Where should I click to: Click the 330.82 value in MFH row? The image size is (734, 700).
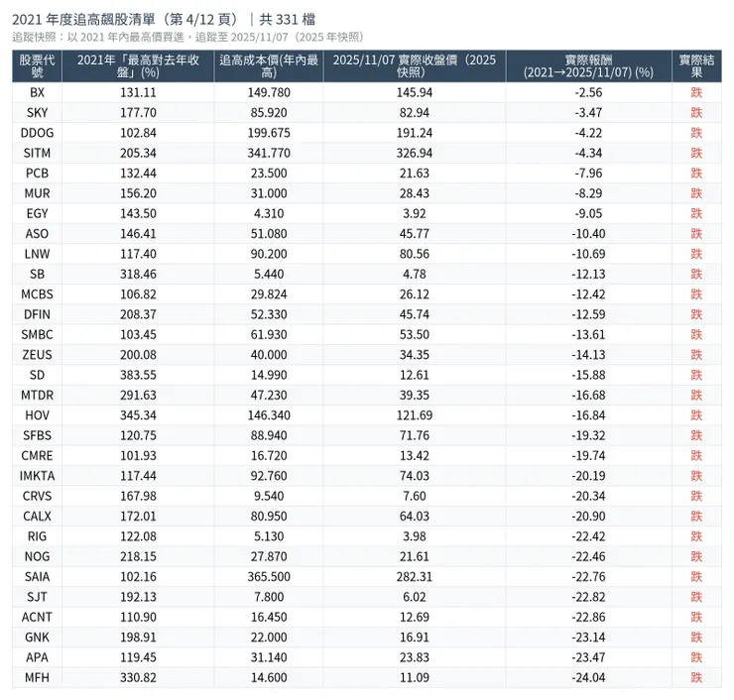[x=138, y=677]
